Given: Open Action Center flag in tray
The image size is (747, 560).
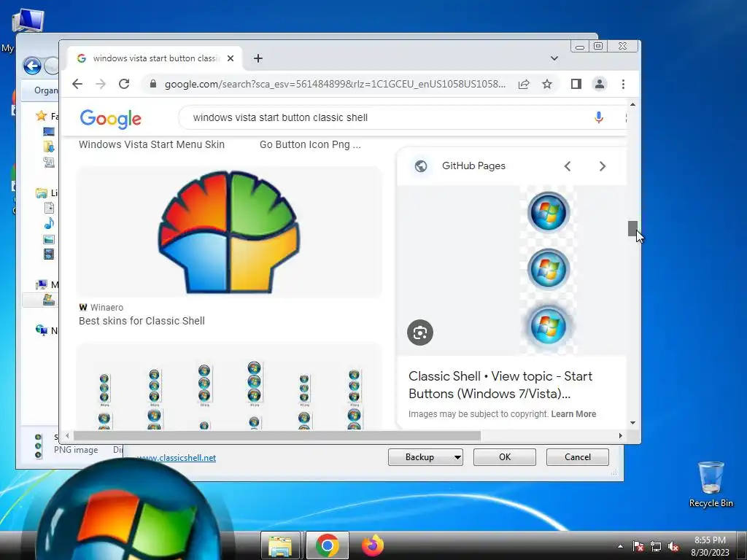Looking at the screenshot, I should [638, 546].
